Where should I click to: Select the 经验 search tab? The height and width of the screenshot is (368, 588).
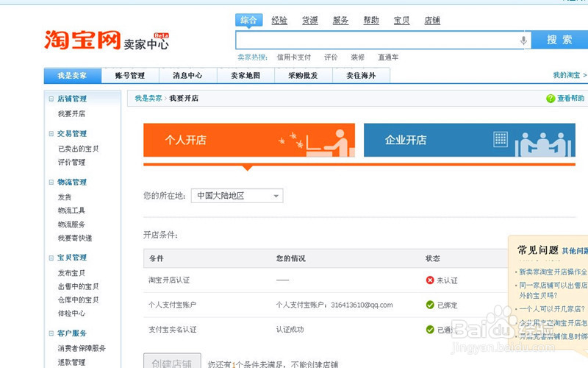[279, 21]
